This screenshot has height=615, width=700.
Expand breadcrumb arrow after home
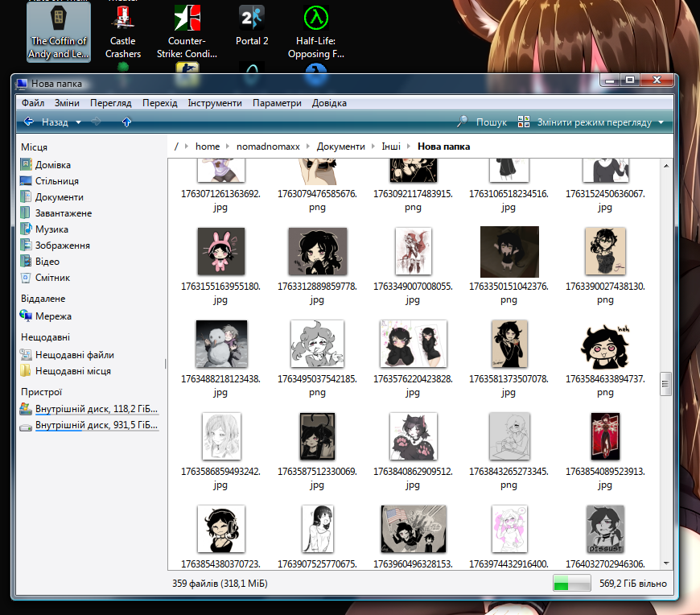point(228,146)
